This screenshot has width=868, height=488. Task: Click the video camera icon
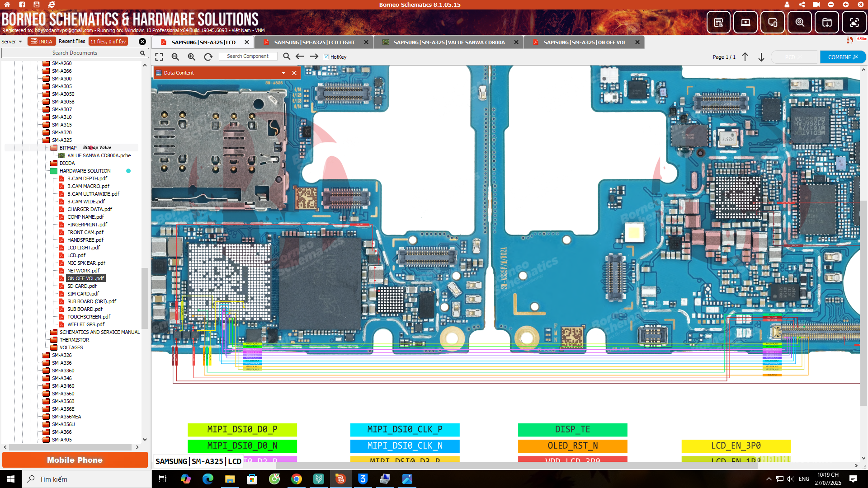click(x=816, y=5)
